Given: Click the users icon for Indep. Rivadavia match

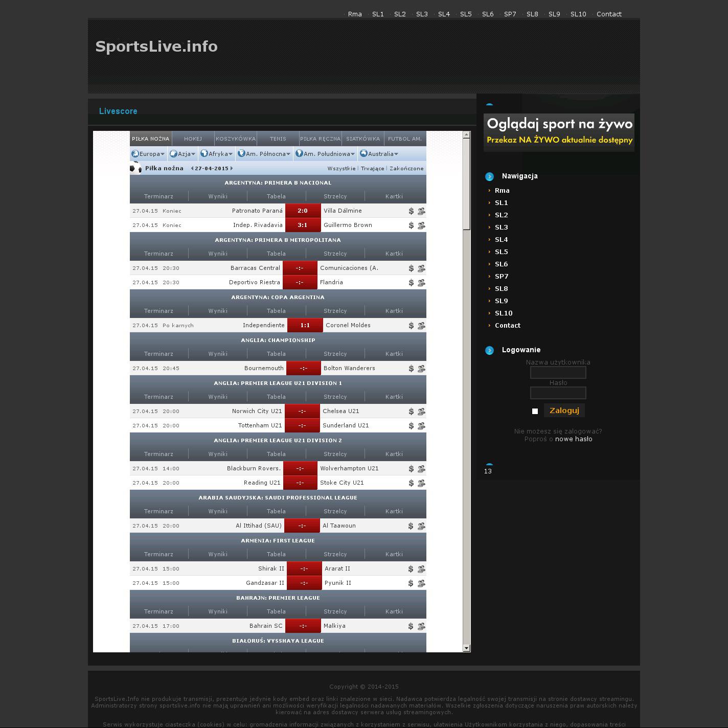Looking at the screenshot, I should click(421, 225).
